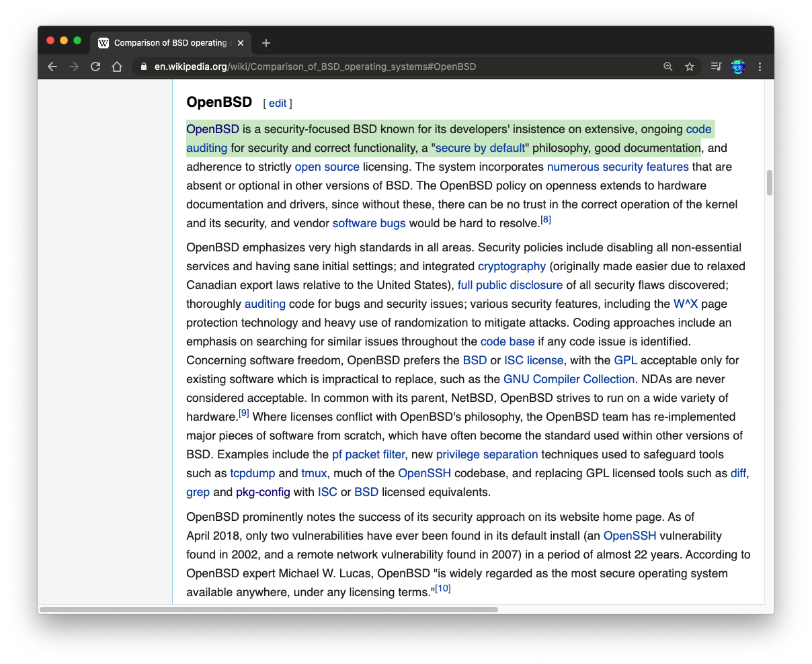Click the vertical page scrollbar thumb

tap(770, 183)
